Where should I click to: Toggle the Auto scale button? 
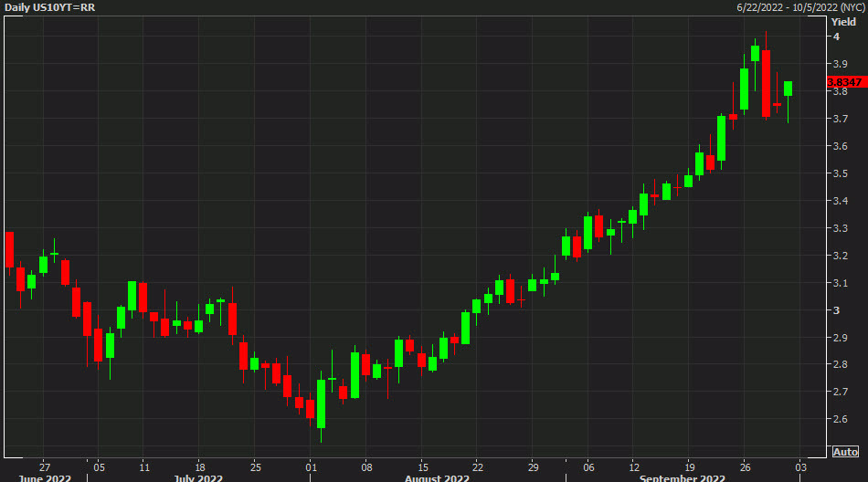pos(845,452)
